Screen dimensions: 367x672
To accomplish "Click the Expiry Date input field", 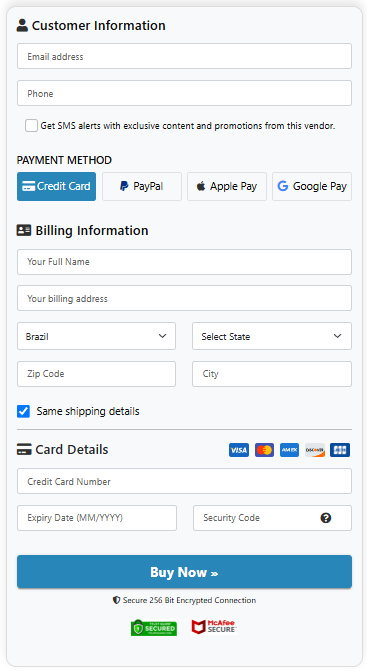I will [x=97, y=518].
